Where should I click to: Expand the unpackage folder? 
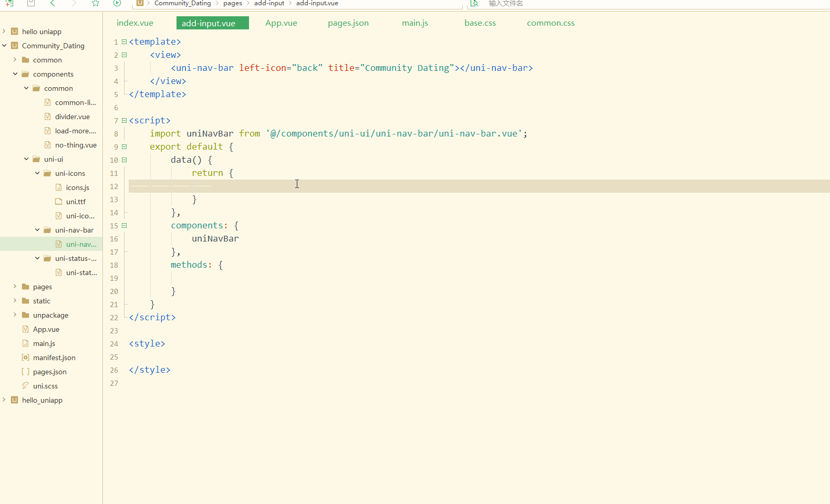(15, 314)
